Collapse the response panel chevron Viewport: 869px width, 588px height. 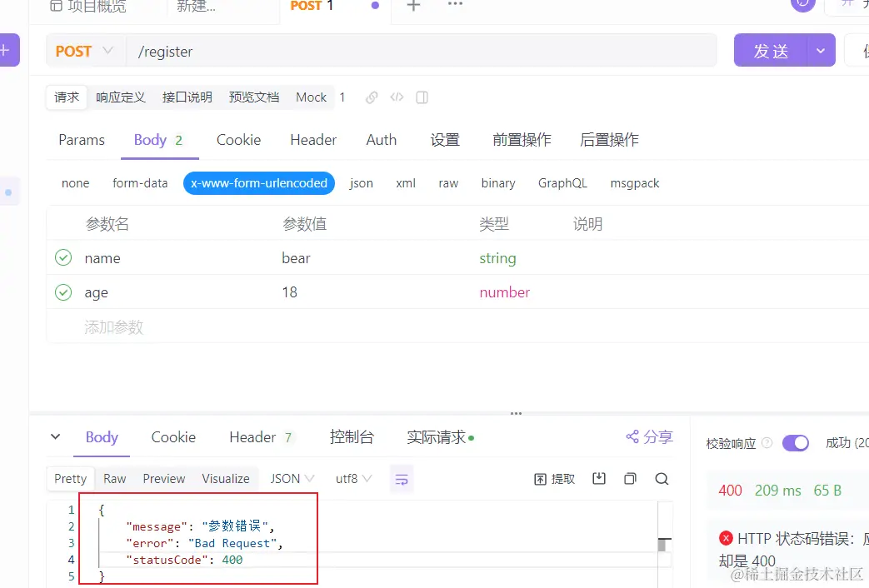pos(56,436)
